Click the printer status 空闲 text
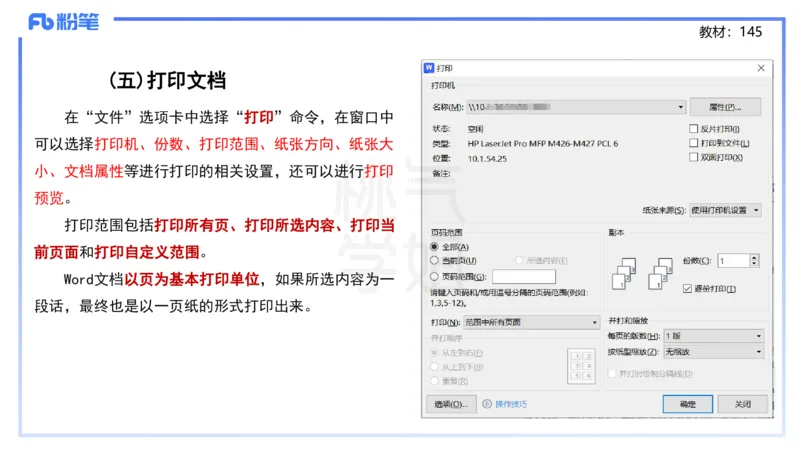Viewport: 800px width, 450px height. [x=475, y=129]
